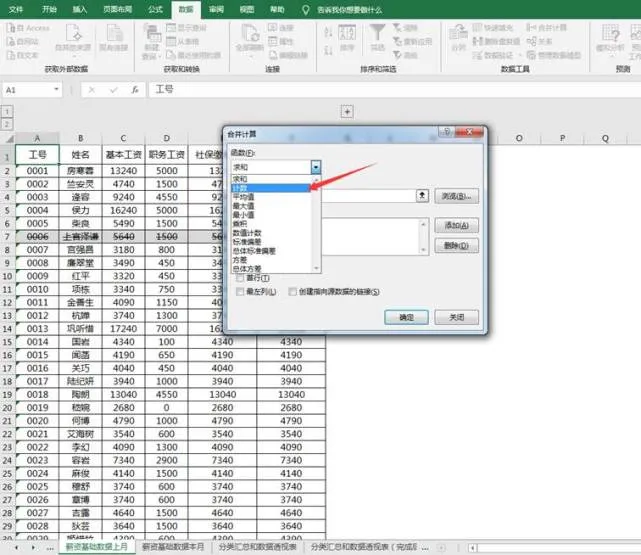Click 重新应用 (Reapply) filter icon
This screenshot has width=641, height=555.
tap(397, 41)
